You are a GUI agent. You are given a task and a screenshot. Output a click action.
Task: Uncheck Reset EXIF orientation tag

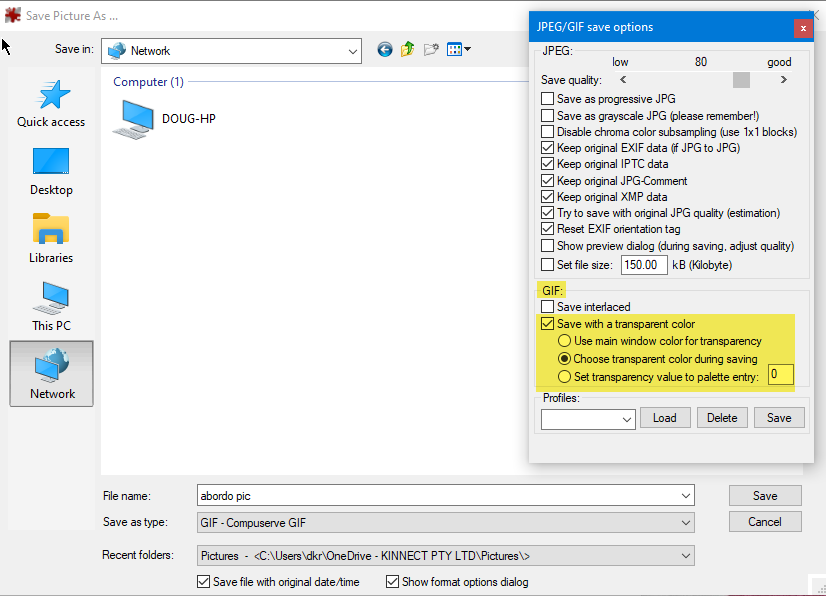pos(548,229)
